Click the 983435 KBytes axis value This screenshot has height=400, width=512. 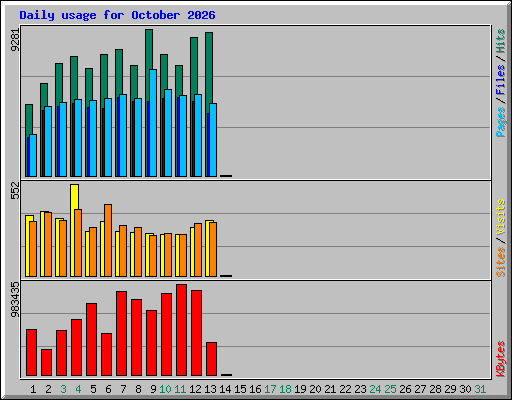[15, 299]
